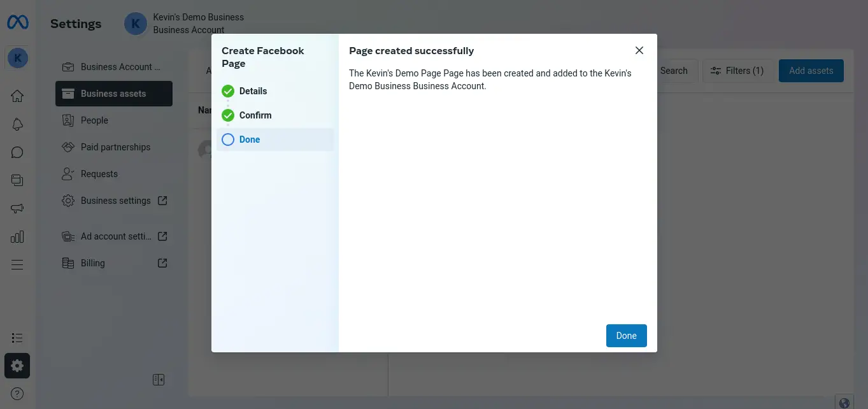Viewport: 868px width, 409px height.
Task: Select the Confirm step in wizard
Action: click(x=255, y=115)
